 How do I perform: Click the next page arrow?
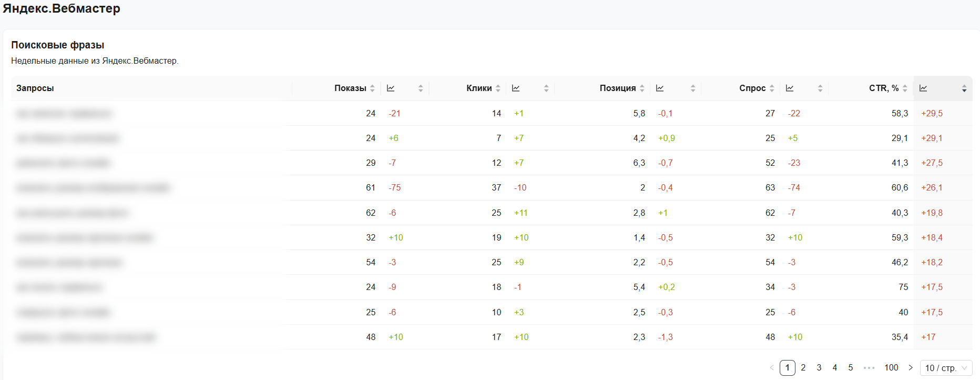tap(911, 368)
